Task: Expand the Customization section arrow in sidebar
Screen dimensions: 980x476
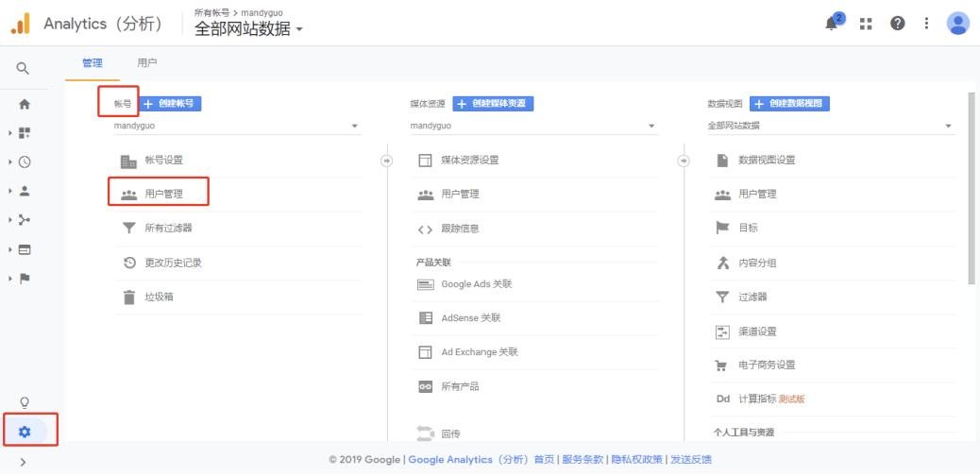Action: coord(10,133)
